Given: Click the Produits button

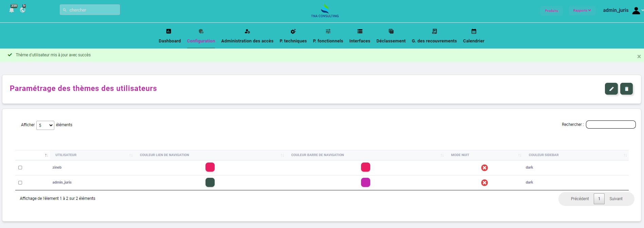Looking at the screenshot, I should (551, 11).
